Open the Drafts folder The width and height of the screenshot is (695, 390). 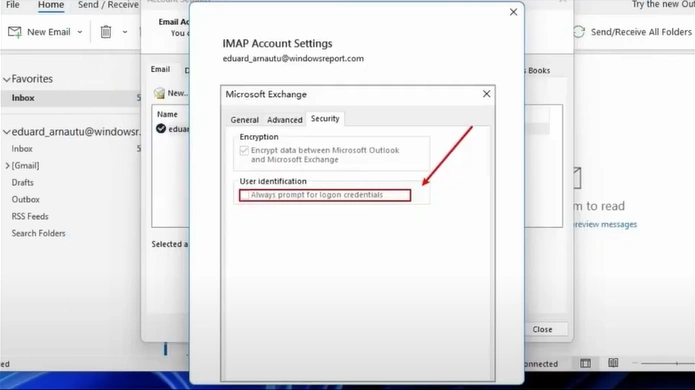tap(23, 183)
